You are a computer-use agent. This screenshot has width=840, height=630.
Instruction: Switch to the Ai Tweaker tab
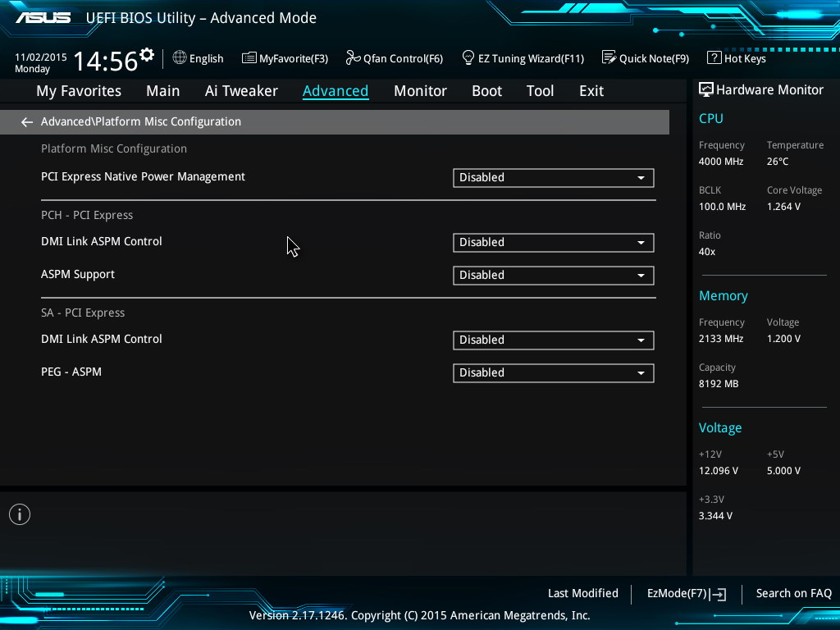[x=241, y=91]
